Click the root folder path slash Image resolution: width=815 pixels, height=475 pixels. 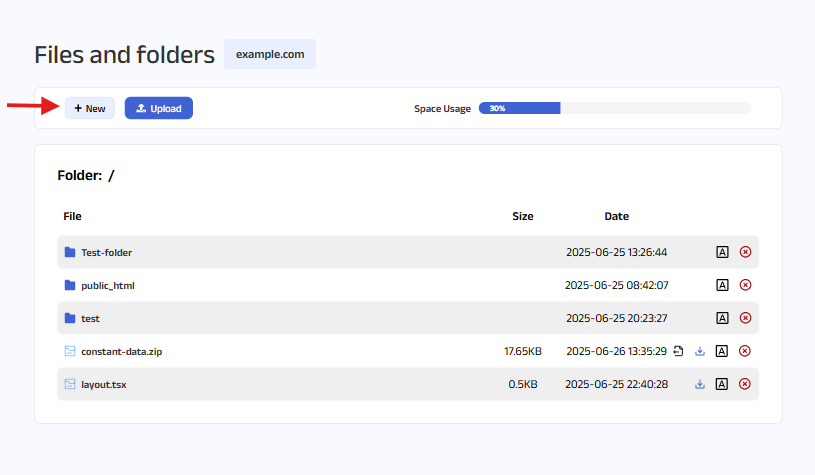click(x=112, y=176)
